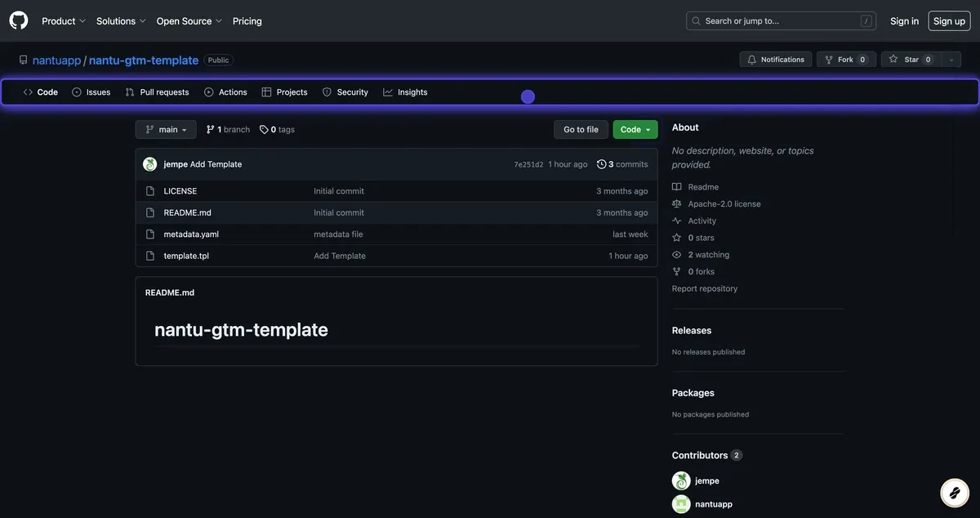View the 1 branch link

click(x=228, y=130)
